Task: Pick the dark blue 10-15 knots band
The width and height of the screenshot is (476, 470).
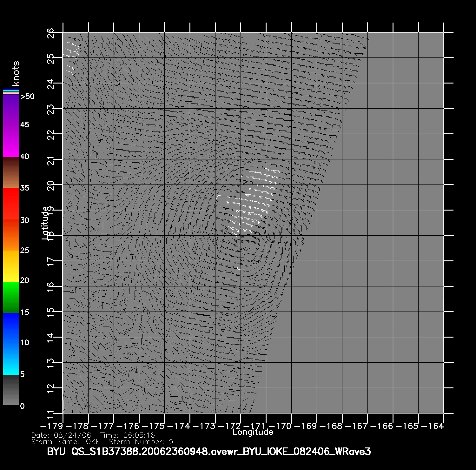Action: pyautogui.click(x=11, y=328)
